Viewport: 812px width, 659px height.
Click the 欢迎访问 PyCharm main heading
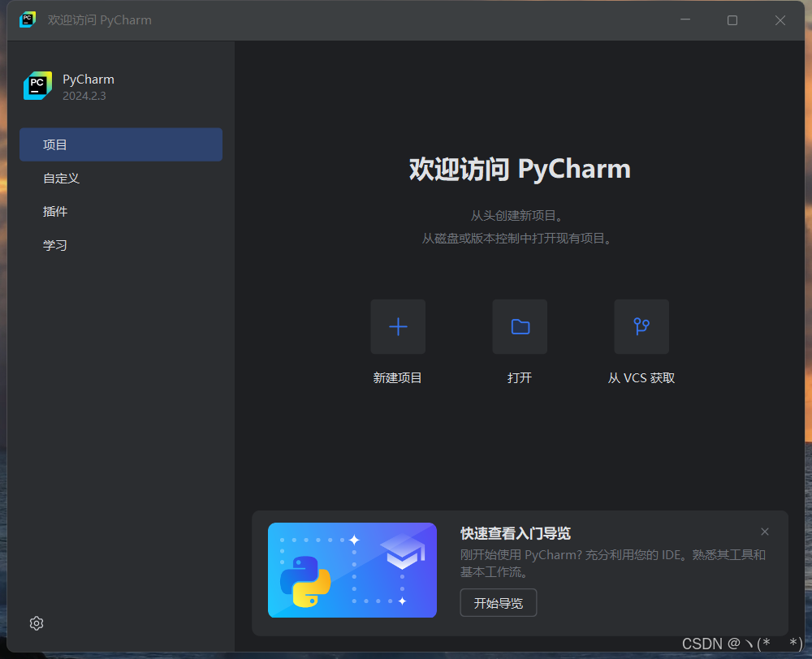(x=520, y=169)
